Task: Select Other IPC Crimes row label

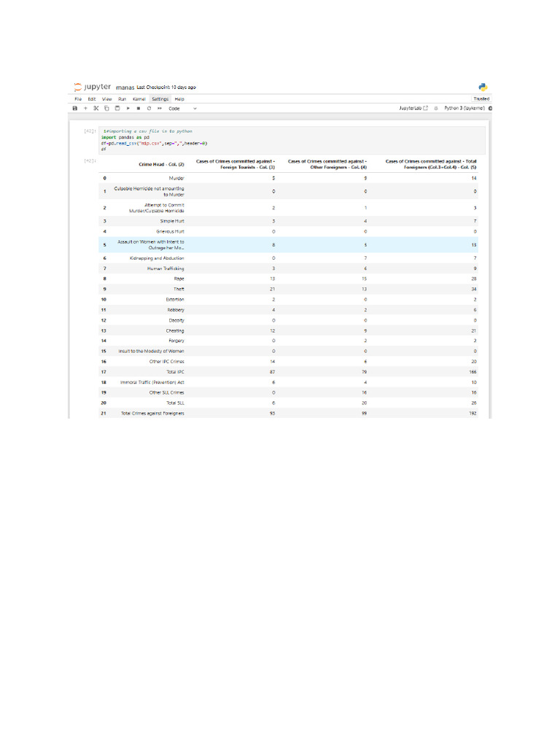Action: point(167,362)
